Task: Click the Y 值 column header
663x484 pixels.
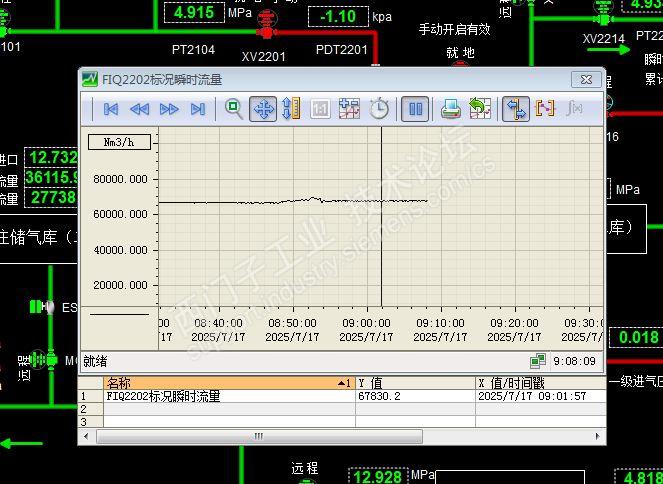Action: 415,383
